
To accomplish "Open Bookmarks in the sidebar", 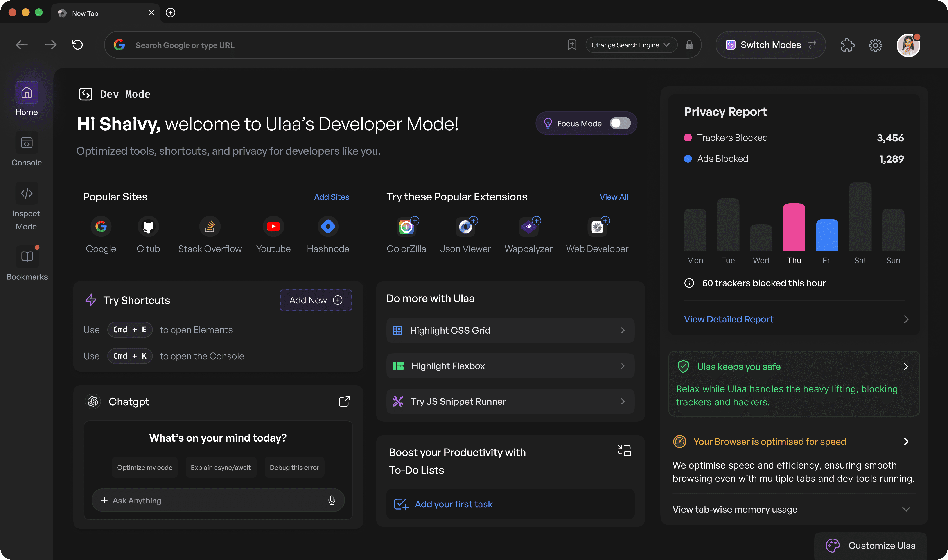I will [27, 257].
